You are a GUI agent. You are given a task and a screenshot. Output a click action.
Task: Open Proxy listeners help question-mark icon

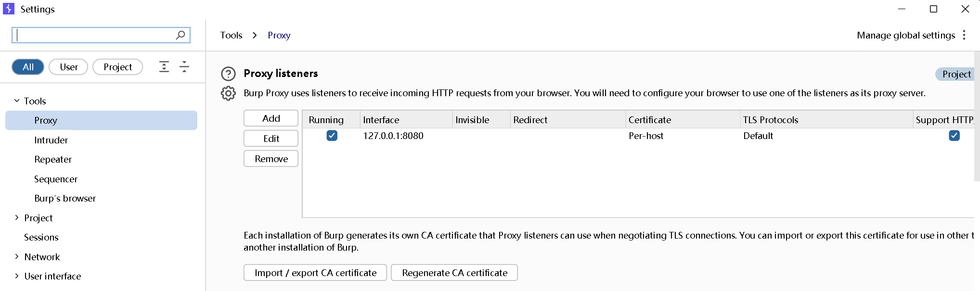click(x=228, y=74)
